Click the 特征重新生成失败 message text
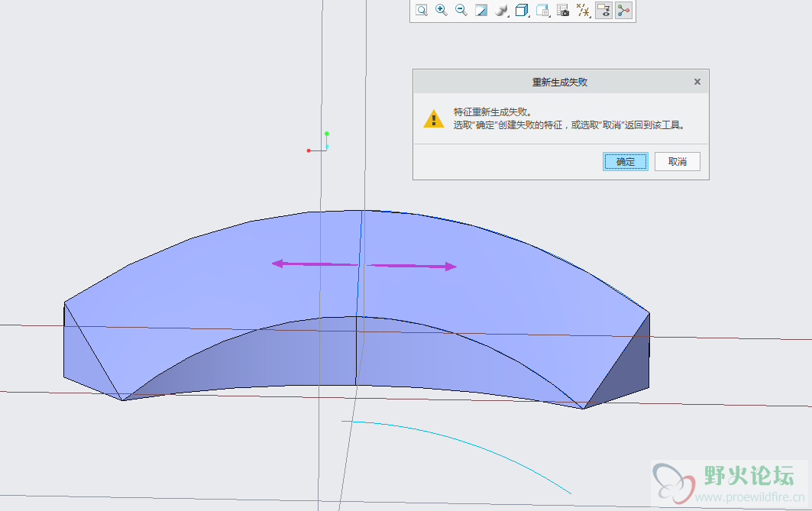Screen dimensions: 812x511 click(493, 112)
